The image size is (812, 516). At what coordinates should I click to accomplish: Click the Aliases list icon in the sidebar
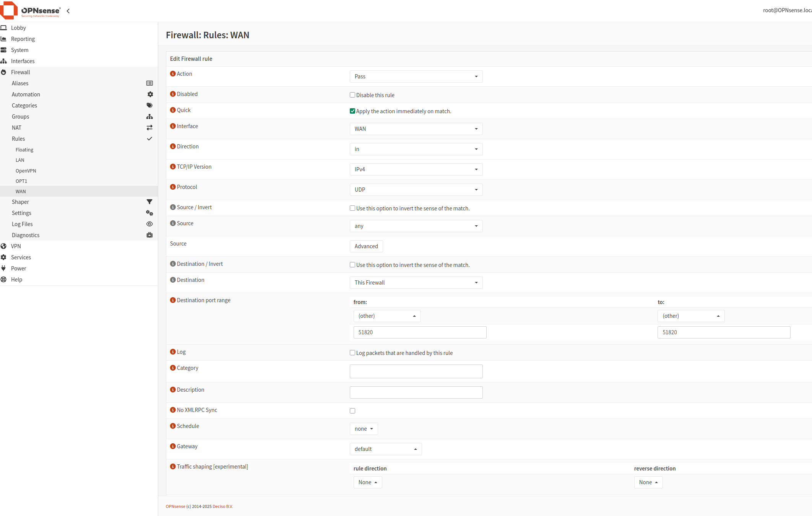point(149,83)
